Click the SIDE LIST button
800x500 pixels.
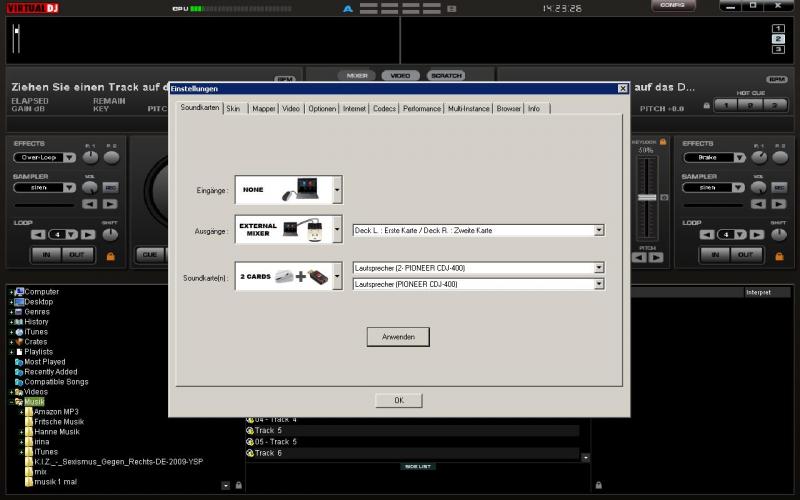click(418, 466)
